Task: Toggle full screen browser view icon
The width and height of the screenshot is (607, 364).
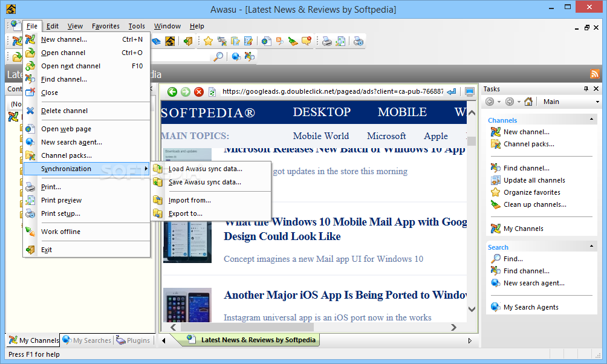Action: (x=470, y=92)
